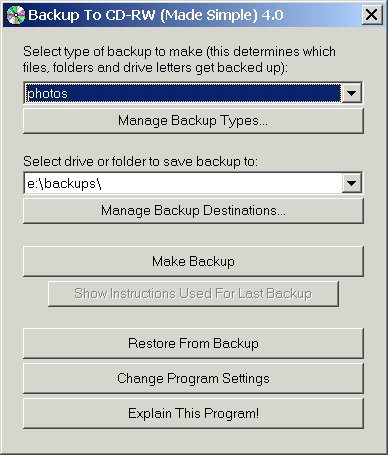
Task: Click the CD disc icon in title bar
Action: (16, 15)
